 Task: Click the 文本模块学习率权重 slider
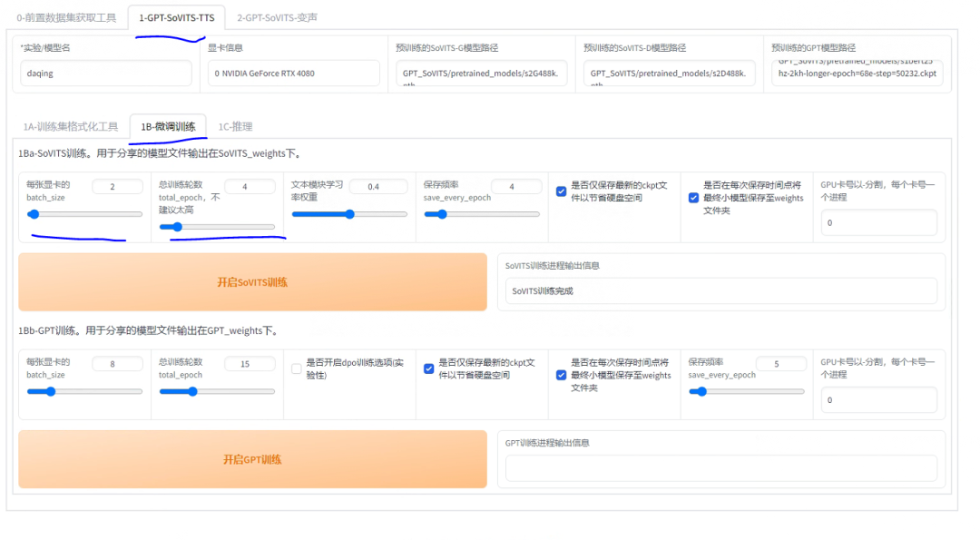click(349, 214)
